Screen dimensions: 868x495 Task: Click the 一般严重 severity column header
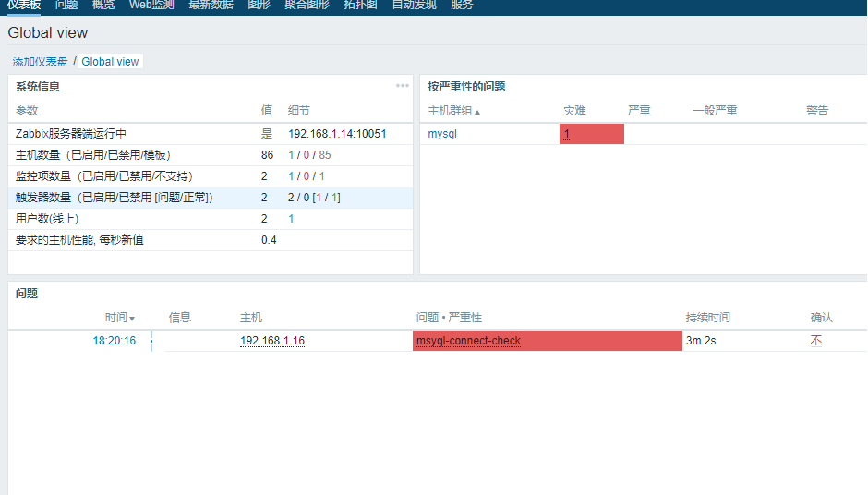715,111
